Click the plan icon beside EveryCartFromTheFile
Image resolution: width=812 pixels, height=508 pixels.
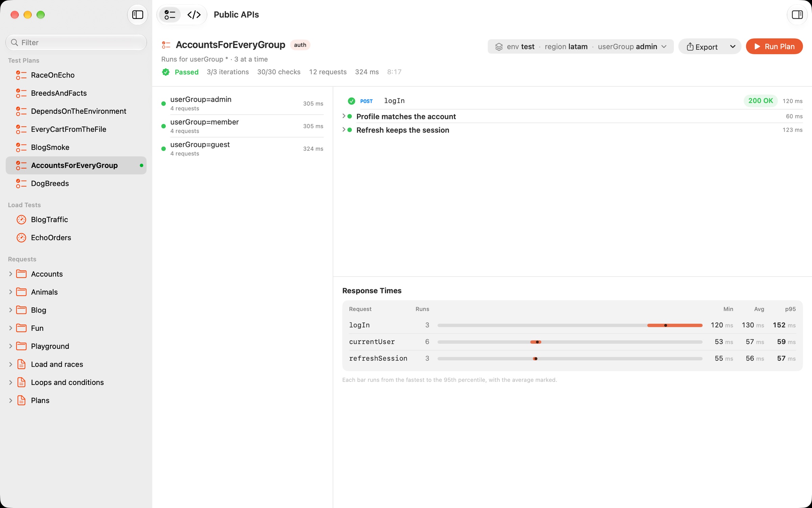21,129
